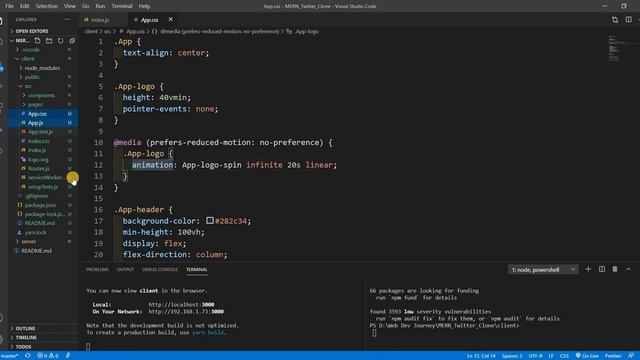Open the Selection menu
The image size is (640, 360).
click(x=47, y=6)
